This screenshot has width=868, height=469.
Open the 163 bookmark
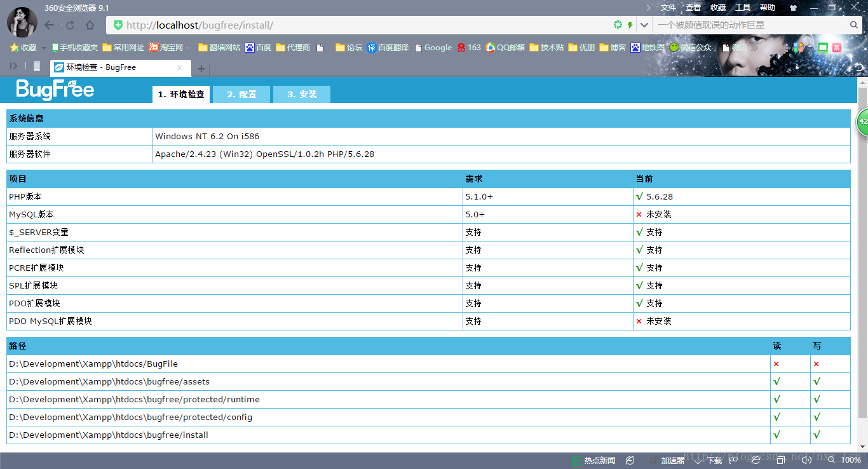[469, 48]
